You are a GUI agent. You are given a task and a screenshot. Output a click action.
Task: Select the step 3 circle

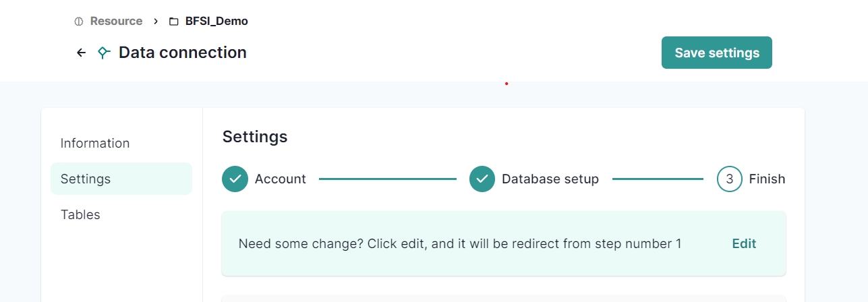click(729, 179)
